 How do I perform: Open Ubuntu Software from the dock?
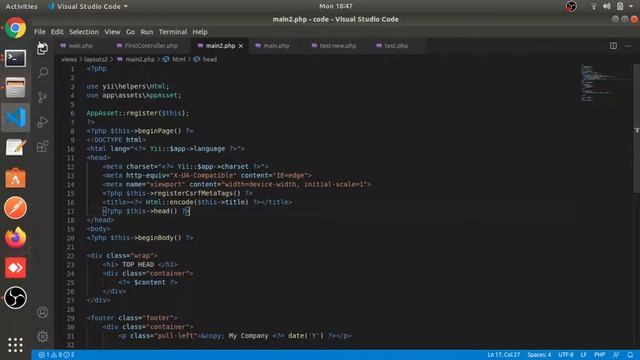(16, 178)
